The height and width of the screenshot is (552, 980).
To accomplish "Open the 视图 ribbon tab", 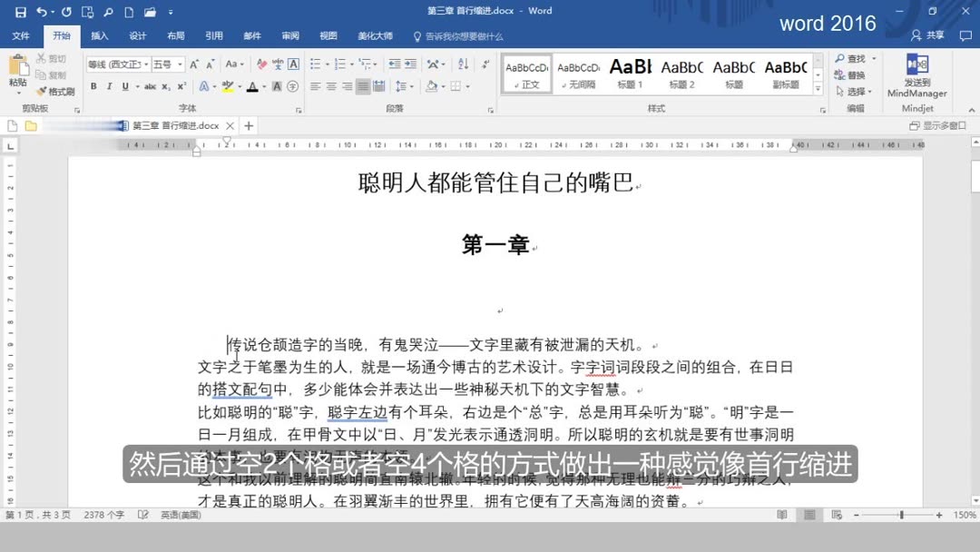I will pyautogui.click(x=328, y=36).
